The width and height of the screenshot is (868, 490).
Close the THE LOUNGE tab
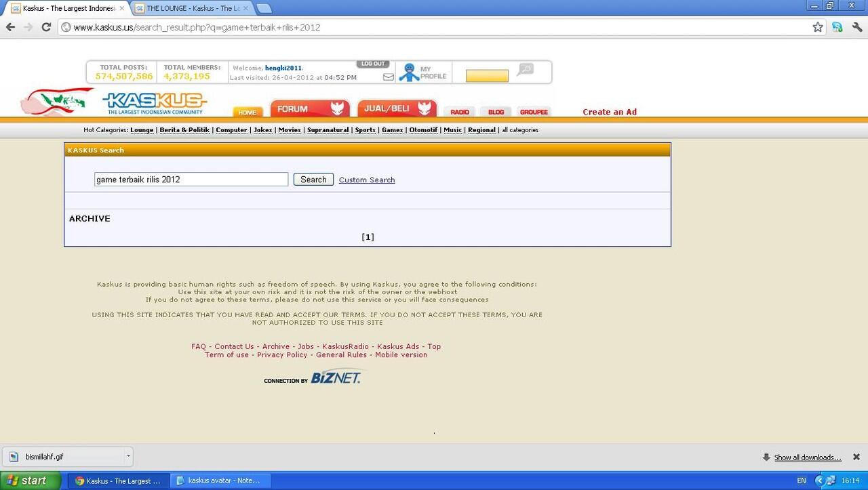(x=245, y=8)
